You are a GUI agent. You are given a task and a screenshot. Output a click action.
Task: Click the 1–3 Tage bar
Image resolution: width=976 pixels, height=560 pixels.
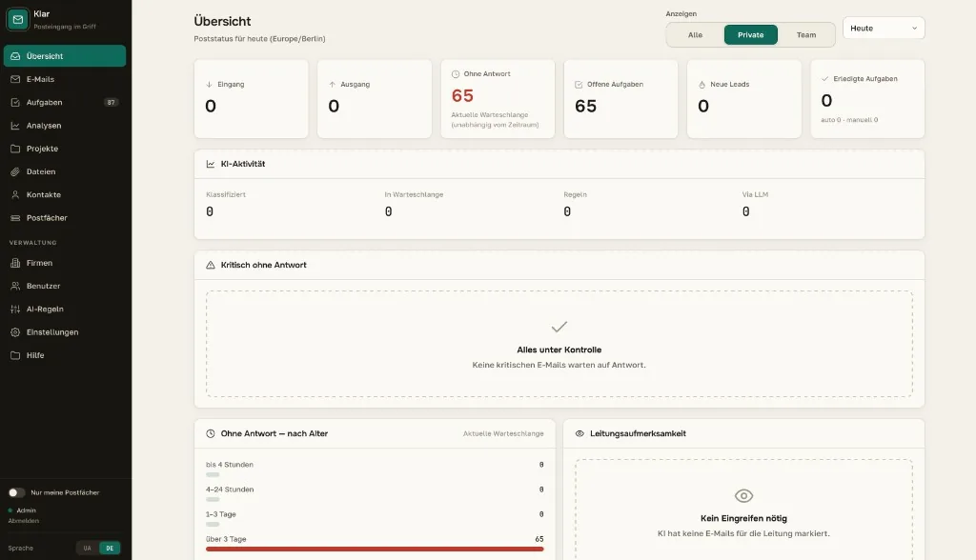[213, 524]
